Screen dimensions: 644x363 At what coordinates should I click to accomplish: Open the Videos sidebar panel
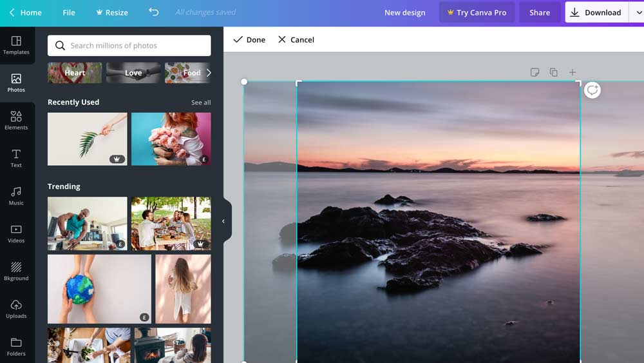pyautogui.click(x=16, y=233)
